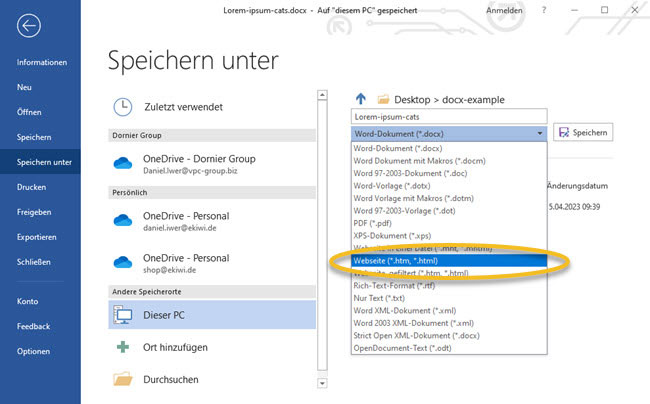Open Öffnen in the backstage menu

tap(40, 112)
